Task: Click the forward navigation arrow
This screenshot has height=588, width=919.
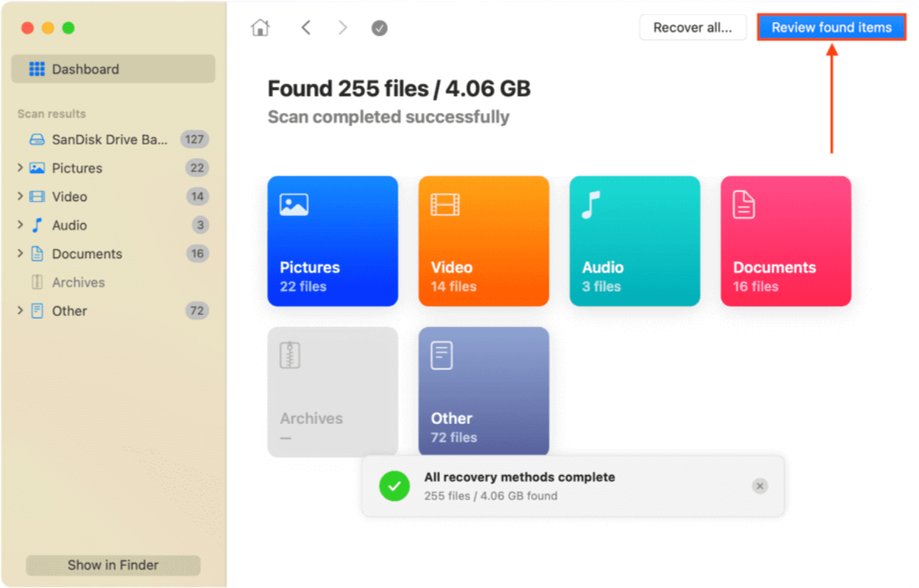Action: pyautogui.click(x=343, y=28)
